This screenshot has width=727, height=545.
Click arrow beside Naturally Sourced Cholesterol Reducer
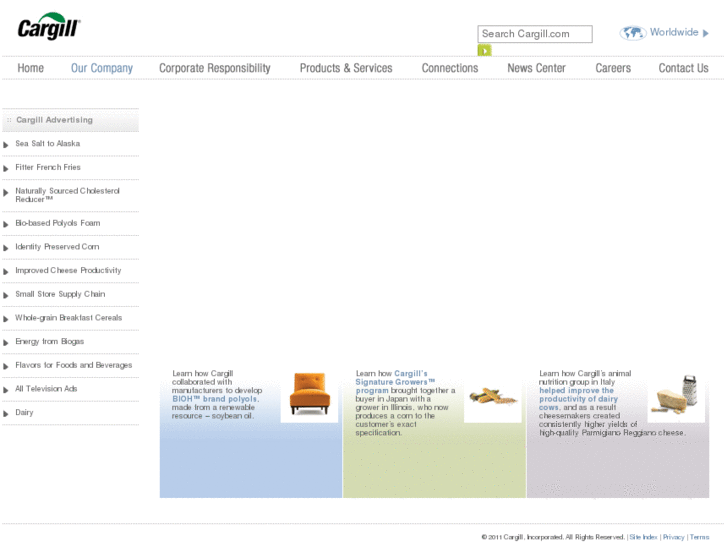[6, 192]
